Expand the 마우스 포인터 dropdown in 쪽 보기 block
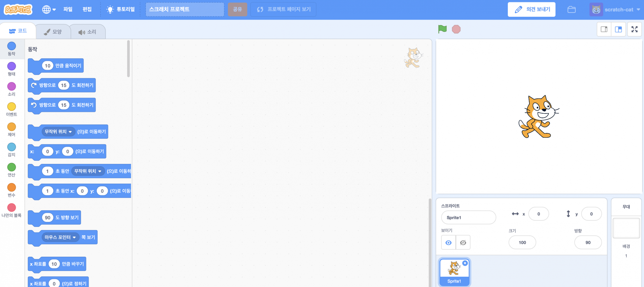 pyautogui.click(x=74, y=237)
